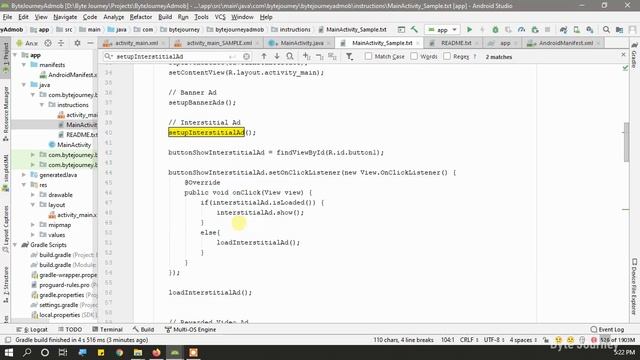Screen dimensions: 640x360
Task: Open Firefox from taskbar
Action: tap(156, 352)
